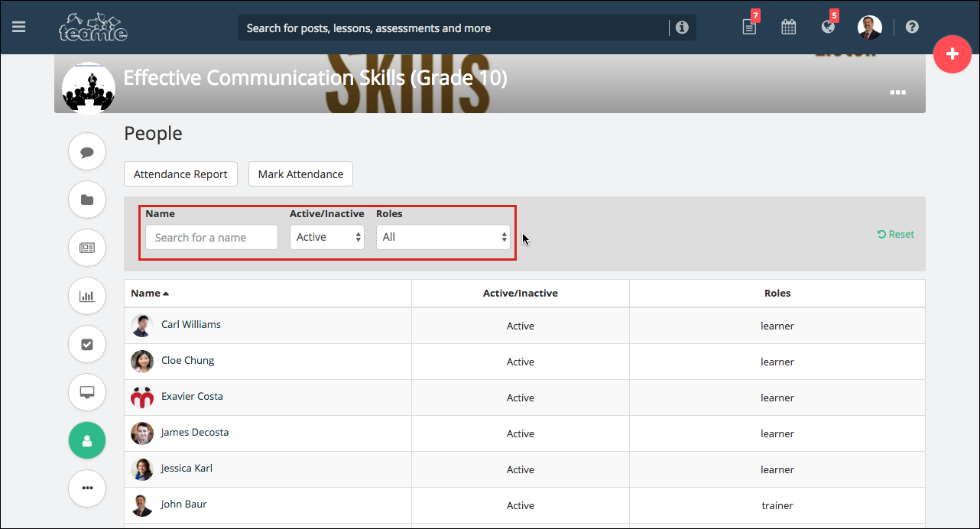Open the user profile avatar menu

870,28
